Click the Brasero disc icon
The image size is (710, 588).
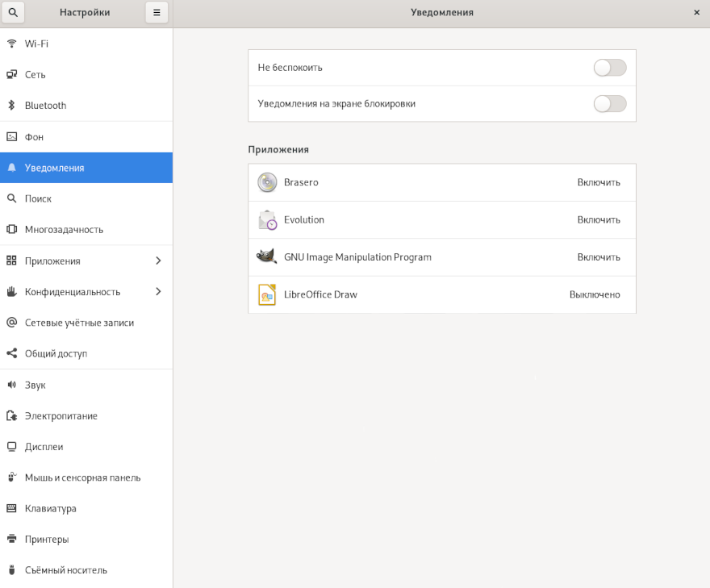click(x=267, y=182)
